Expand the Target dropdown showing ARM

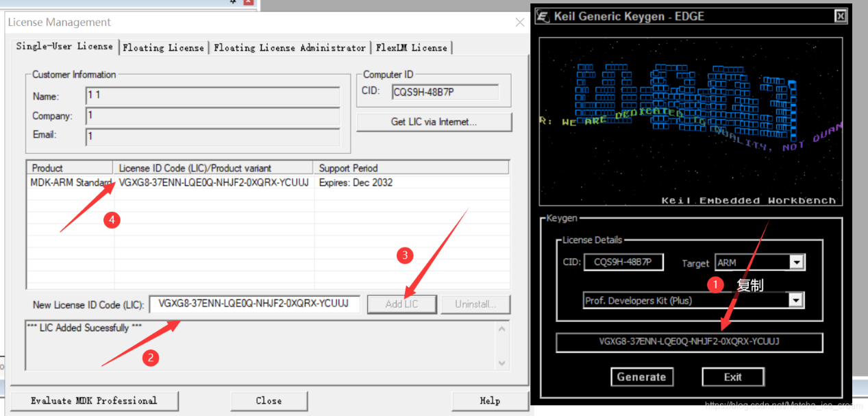pyautogui.click(x=796, y=262)
